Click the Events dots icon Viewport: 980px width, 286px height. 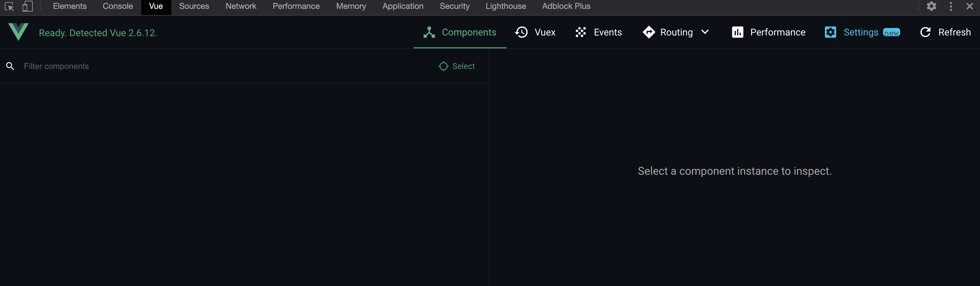580,32
